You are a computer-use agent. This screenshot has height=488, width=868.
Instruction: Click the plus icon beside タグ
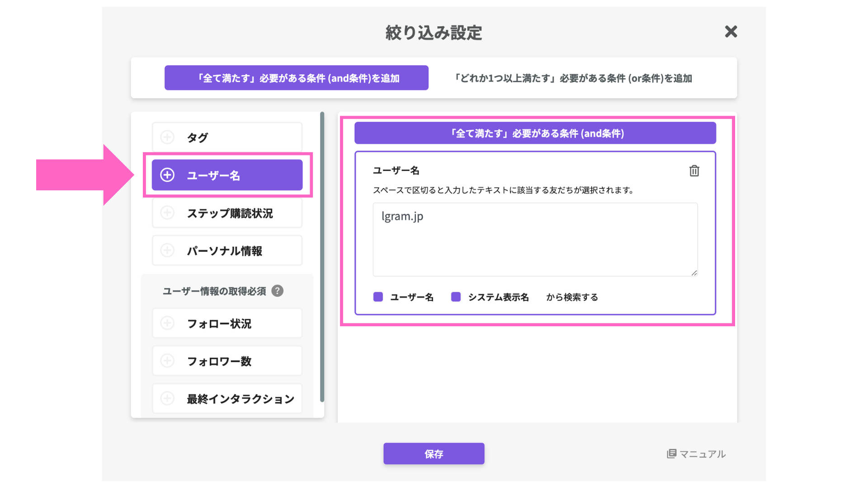(x=167, y=137)
